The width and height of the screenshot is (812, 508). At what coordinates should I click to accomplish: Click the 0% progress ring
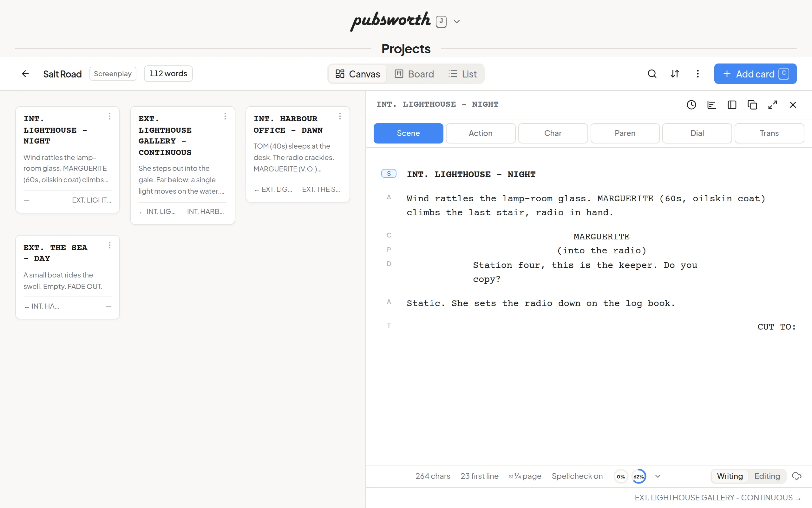621,477
